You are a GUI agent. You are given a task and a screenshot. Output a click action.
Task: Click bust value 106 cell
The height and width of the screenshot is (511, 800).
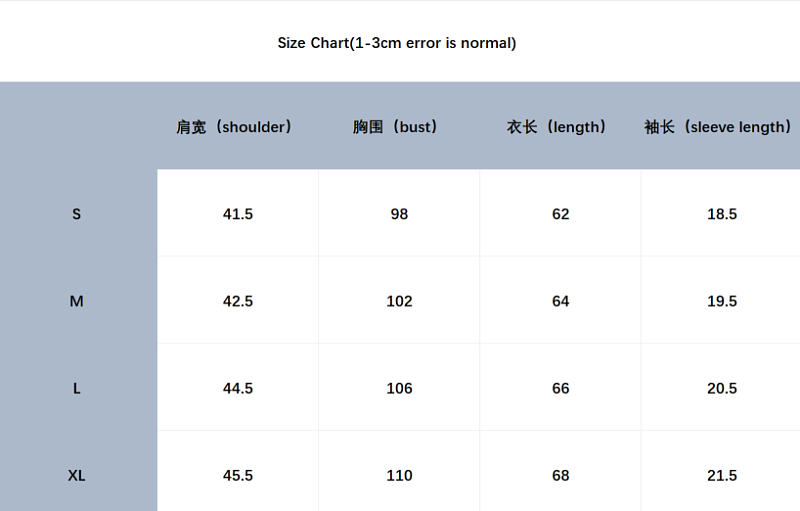pyautogui.click(x=399, y=389)
